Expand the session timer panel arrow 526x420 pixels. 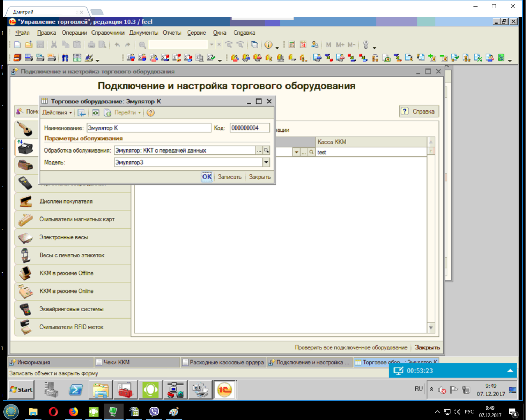(x=510, y=371)
